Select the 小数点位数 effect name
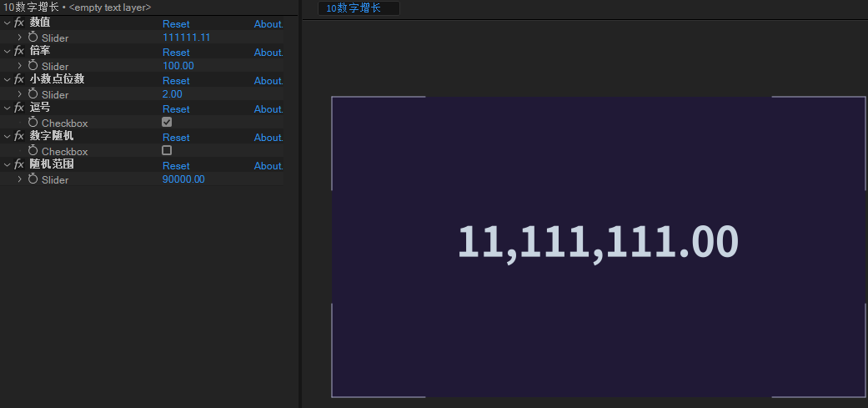The image size is (868, 408). [57, 79]
